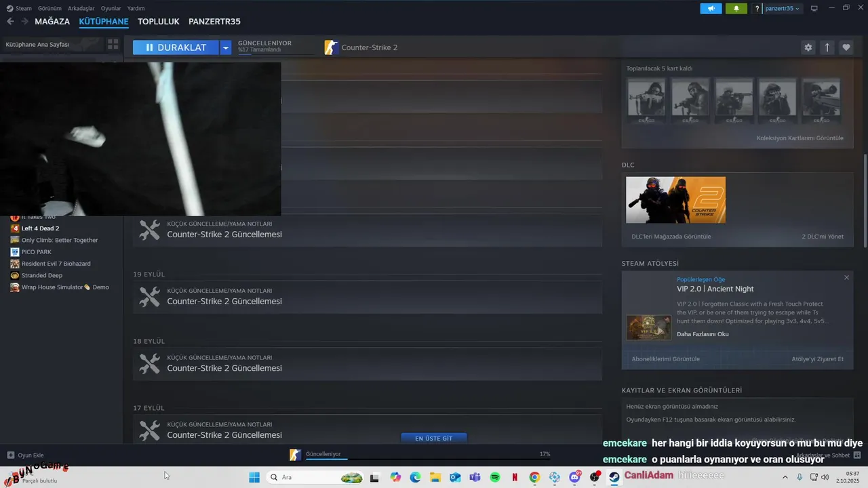The height and width of the screenshot is (488, 868).
Task: Click the bottom download progress bar
Action: coord(427,459)
